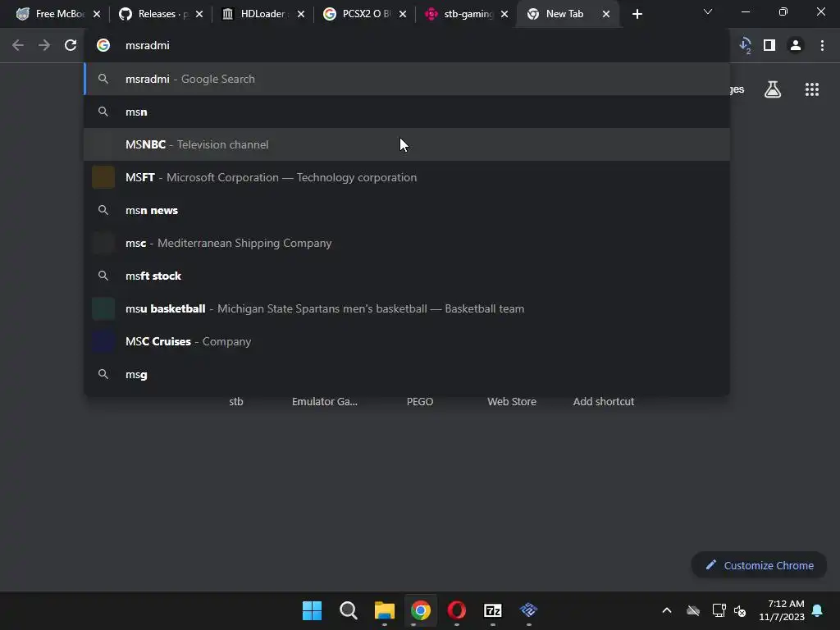The width and height of the screenshot is (840, 630).
Task: Expand the tab search chevron
Action: (708, 11)
